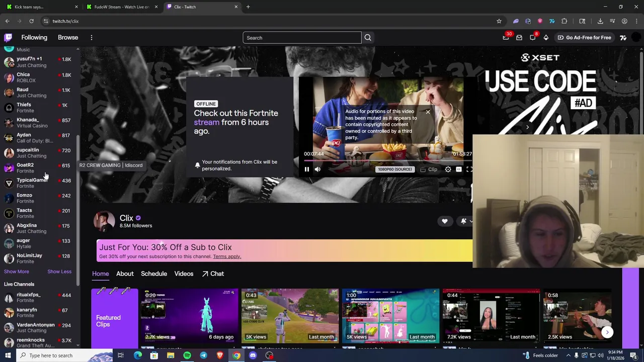Click the 1080P60 (SOURCE) quality badge
This screenshot has width=644, height=362.
point(395,169)
